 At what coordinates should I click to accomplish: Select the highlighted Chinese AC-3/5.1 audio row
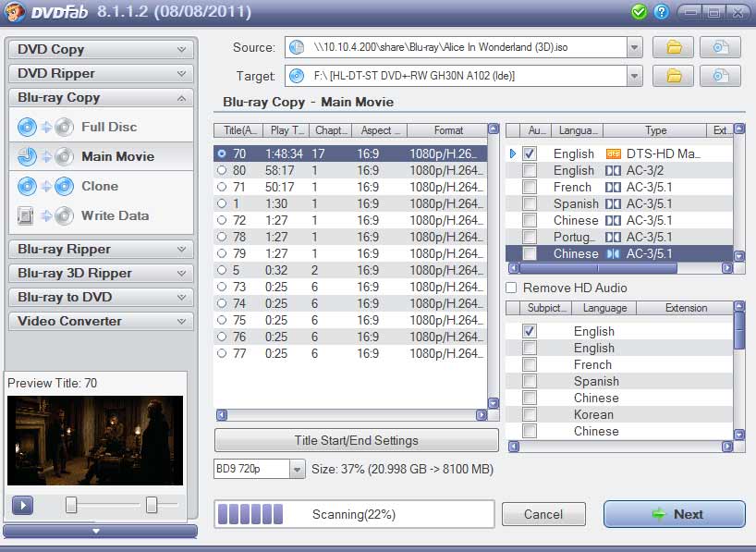coord(619,253)
